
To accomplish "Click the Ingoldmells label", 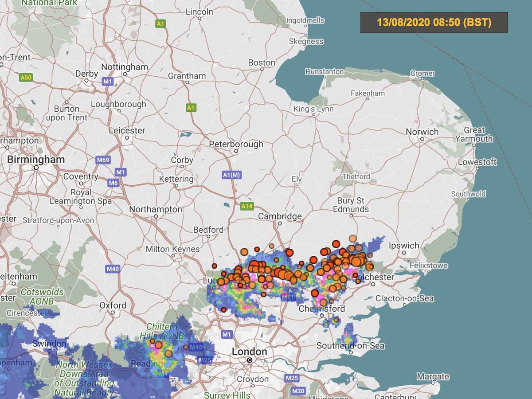I will (x=305, y=20).
